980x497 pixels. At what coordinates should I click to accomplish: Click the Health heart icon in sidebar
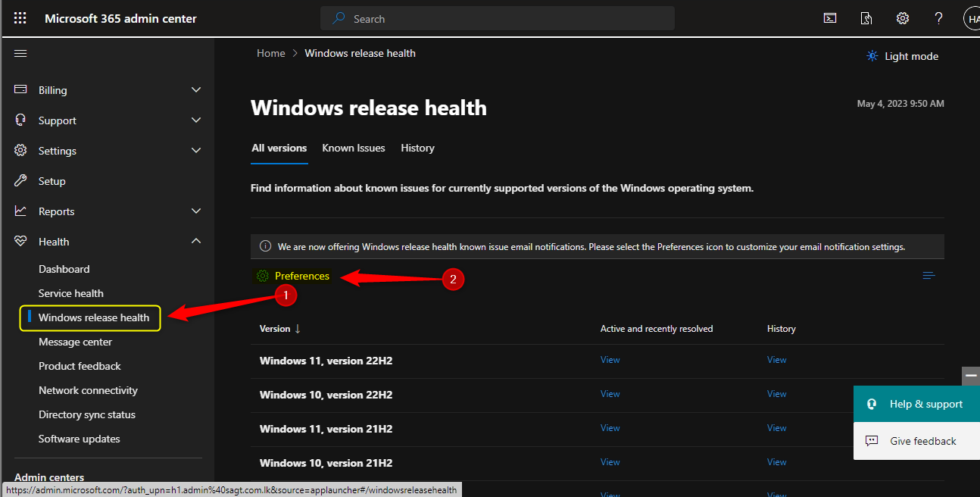pyautogui.click(x=21, y=241)
